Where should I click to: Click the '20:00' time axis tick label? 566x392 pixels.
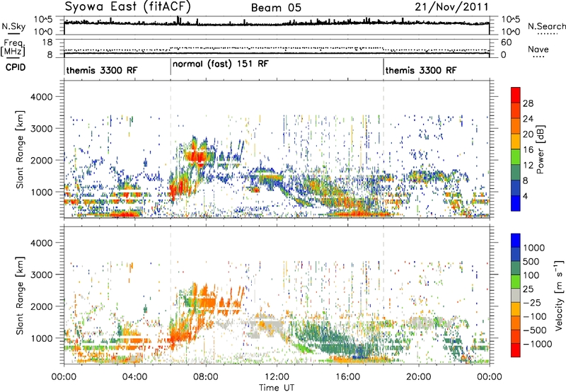pyautogui.click(x=418, y=377)
